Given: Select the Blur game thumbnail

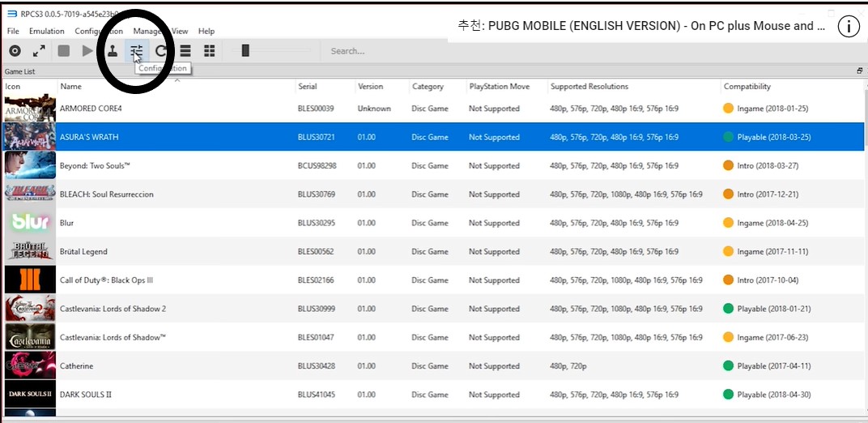Looking at the screenshot, I should pyautogui.click(x=30, y=223).
